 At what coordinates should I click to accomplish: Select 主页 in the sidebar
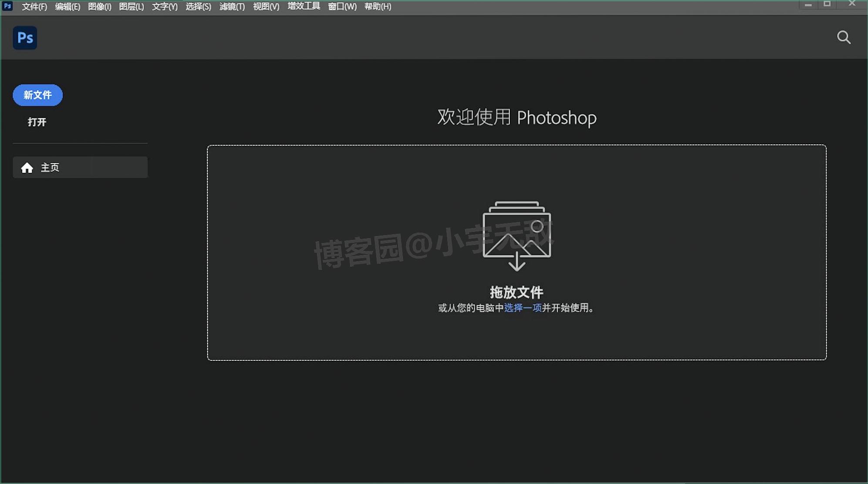pyautogui.click(x=50, y=167)
